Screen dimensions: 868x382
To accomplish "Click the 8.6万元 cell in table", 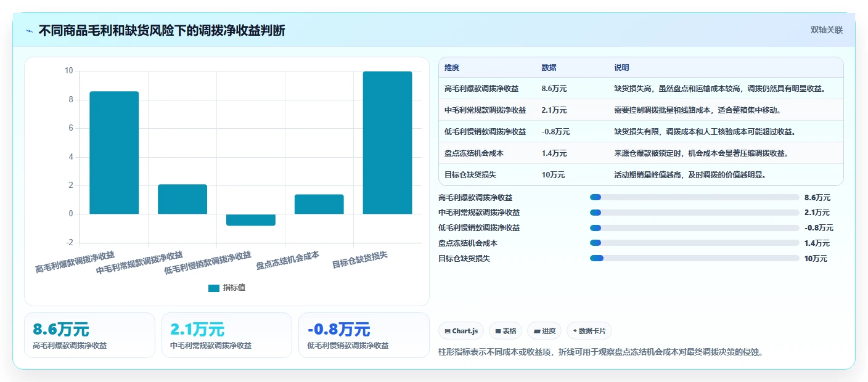I will point(554,89).
